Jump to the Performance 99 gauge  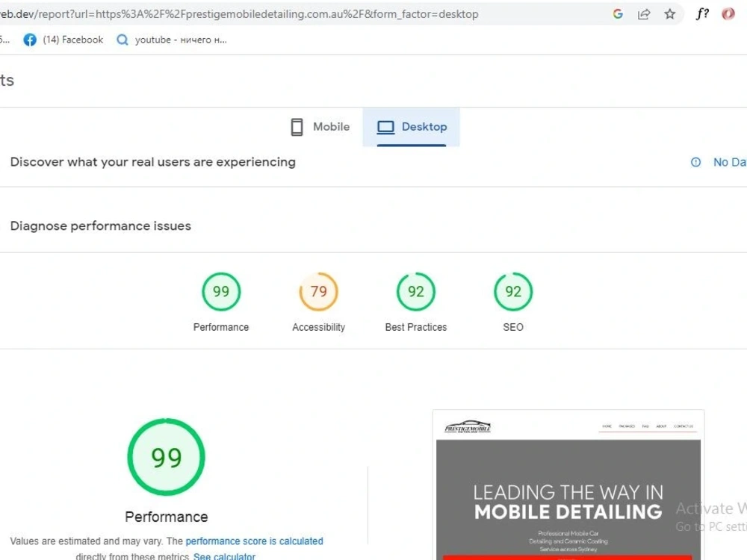point(221,291)
